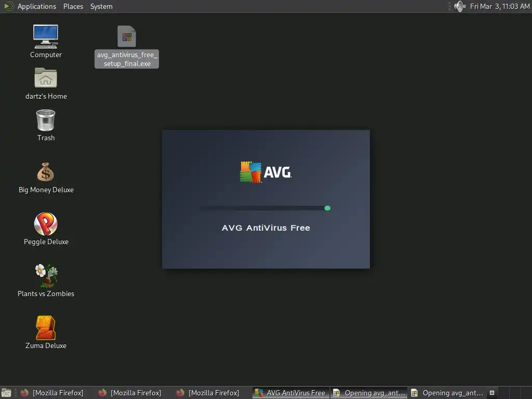
Task: Click the volume speaker icon in top panel
Action: [x=460, y=6]
